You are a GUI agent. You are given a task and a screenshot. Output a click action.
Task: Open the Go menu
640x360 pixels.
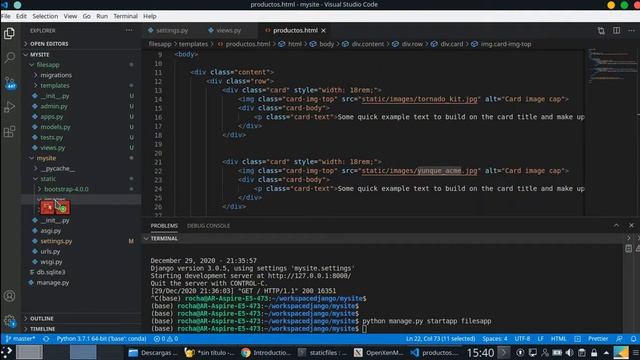tap(87, 16)
